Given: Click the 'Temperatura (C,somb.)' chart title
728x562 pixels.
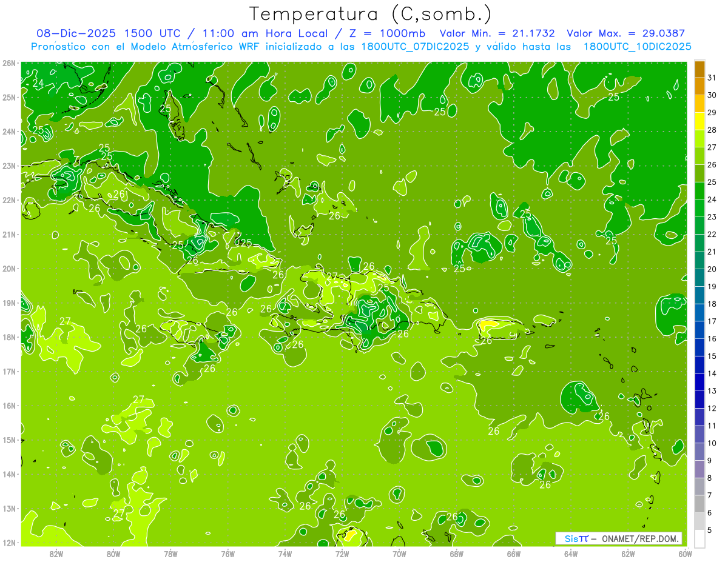Looking at the screenshot, I should click(370, 13).
